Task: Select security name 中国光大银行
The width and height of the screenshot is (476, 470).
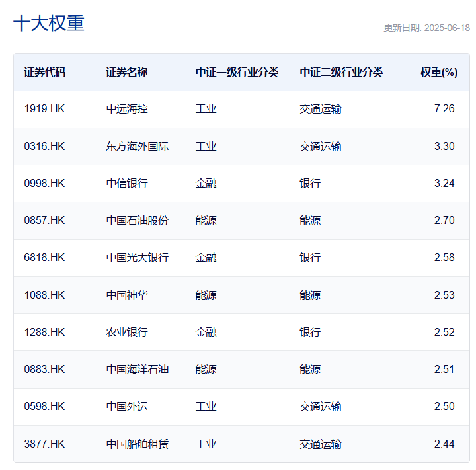Action: coord(138,258)
